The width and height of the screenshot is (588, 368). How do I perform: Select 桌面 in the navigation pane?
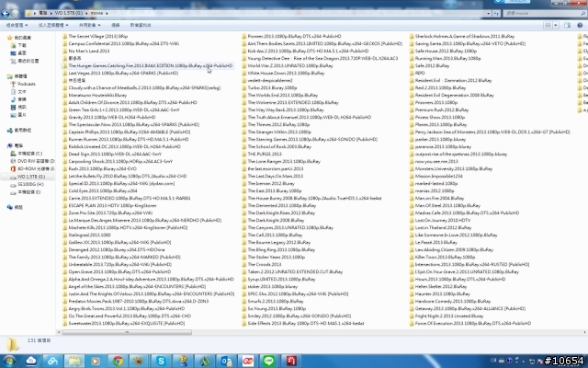pos(22,53)
